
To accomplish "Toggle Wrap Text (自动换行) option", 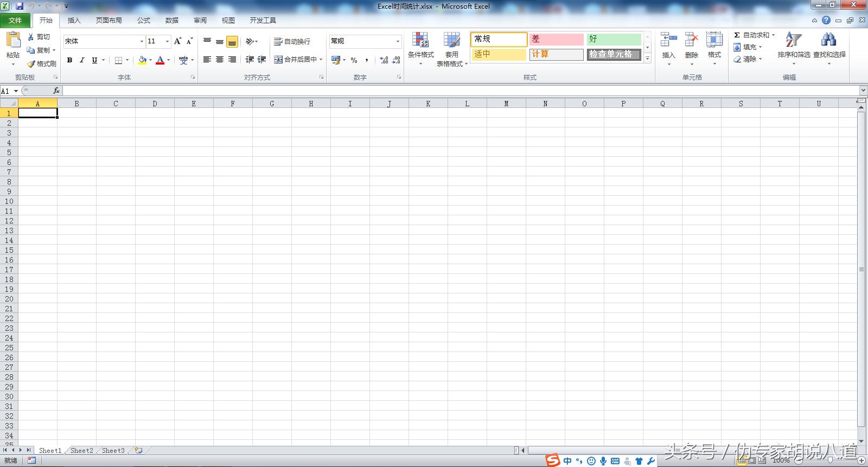I will point(292,42).
